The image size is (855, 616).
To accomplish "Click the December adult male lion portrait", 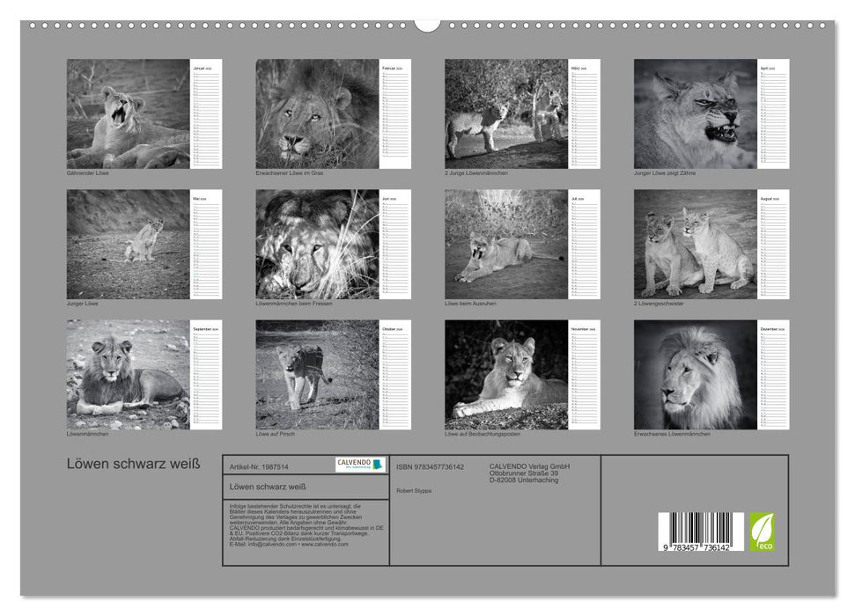I will point(696,374).
